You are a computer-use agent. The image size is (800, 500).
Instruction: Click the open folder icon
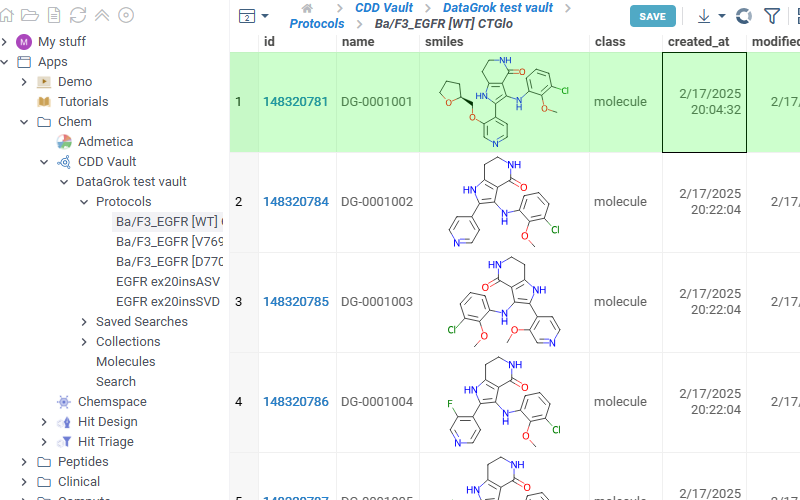coord(31,15)
